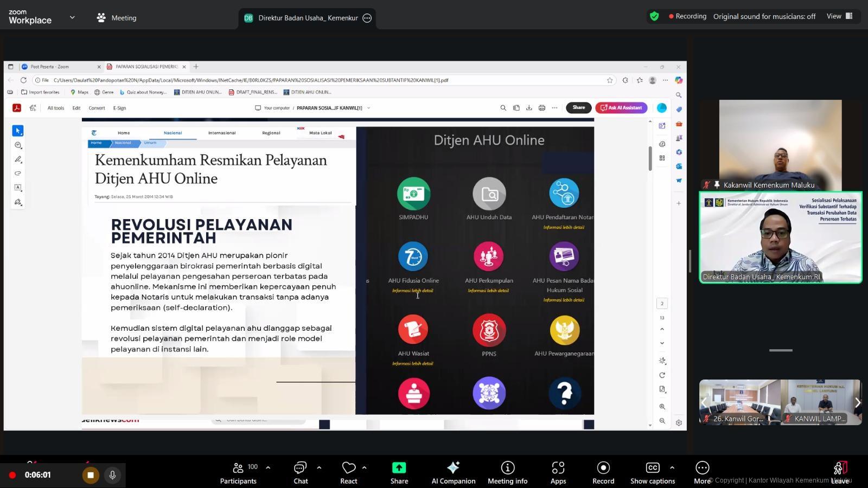This screenshot has width=868, height=488.
Task: Leave the meeting
Action: click(839, 472)
